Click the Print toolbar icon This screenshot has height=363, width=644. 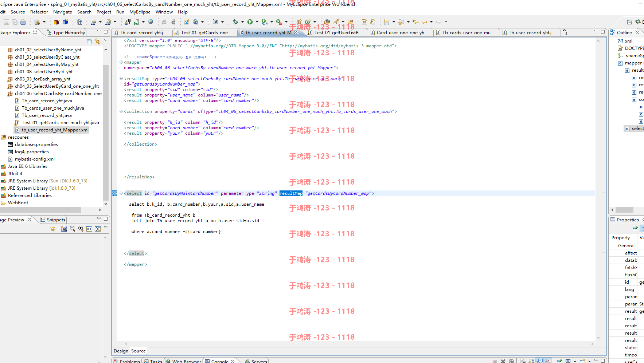pos(23,22)
